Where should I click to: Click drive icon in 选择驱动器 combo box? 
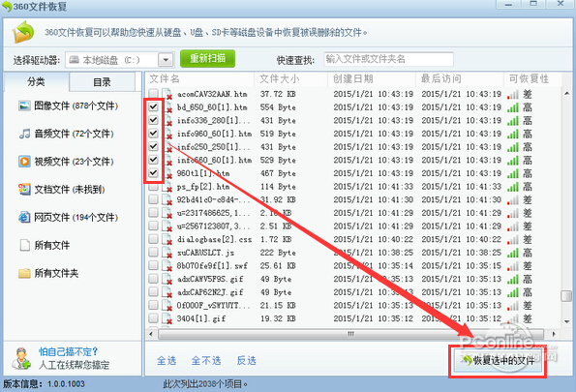75,59
